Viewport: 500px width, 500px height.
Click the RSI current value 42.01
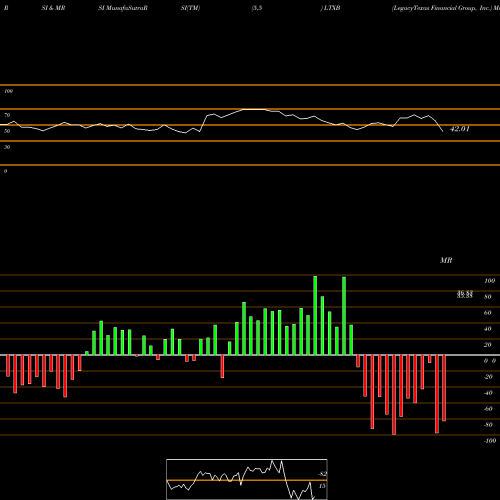tap(460, 129)
